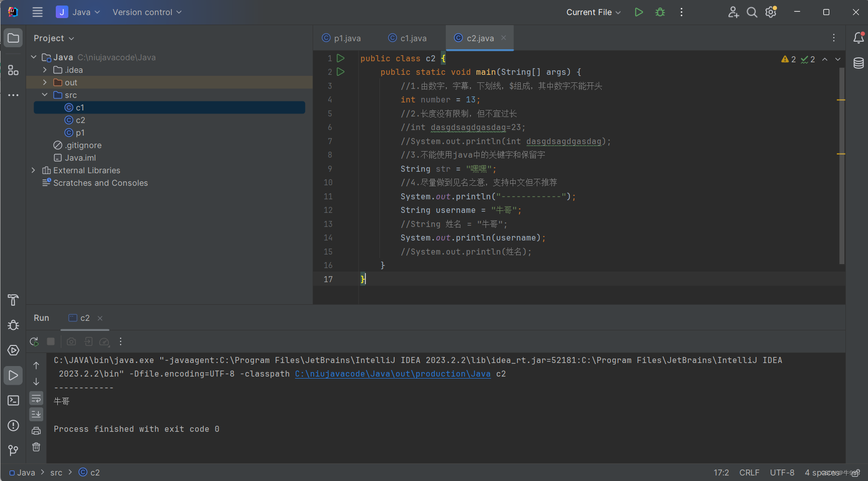Toggle soft-wrap in the Run console
This screenshot has height=481, width=868.
click(x=36, y=398)
